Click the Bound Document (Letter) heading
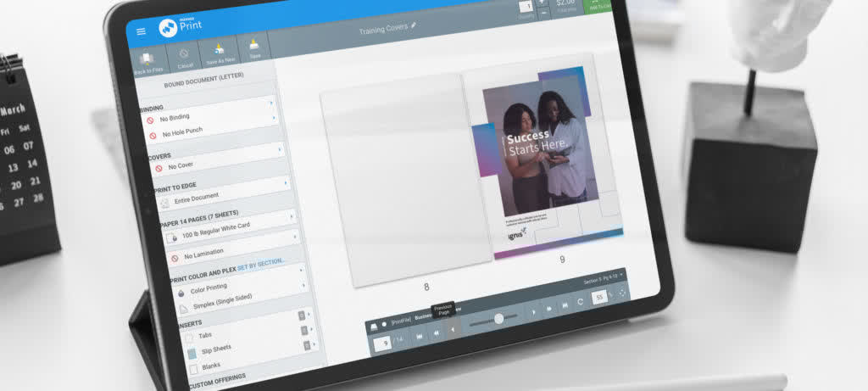The width and height of the screenshot is (868, 391). (203, 80)
